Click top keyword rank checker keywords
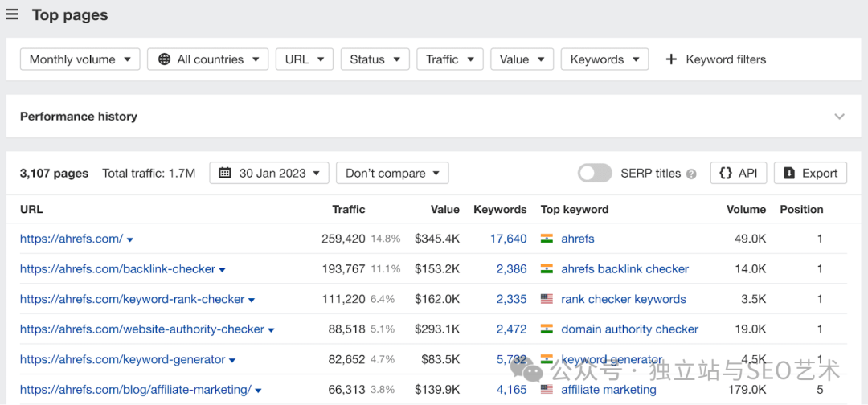This screenshot has height=405, width=868. pos(624,299)
